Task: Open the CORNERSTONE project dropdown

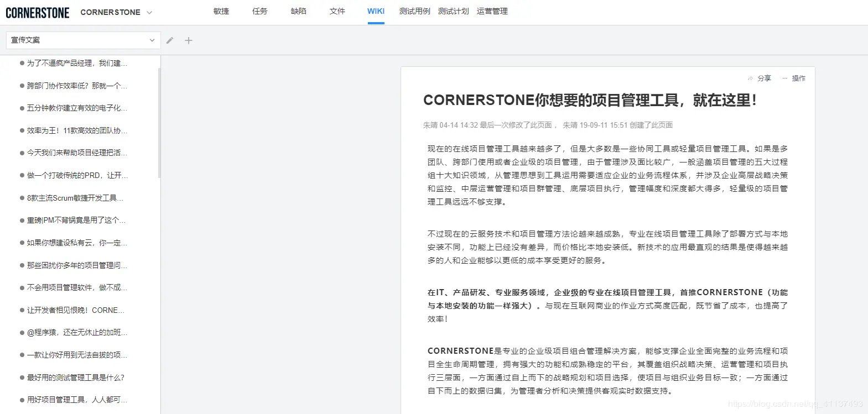Action: click(116, 12)
